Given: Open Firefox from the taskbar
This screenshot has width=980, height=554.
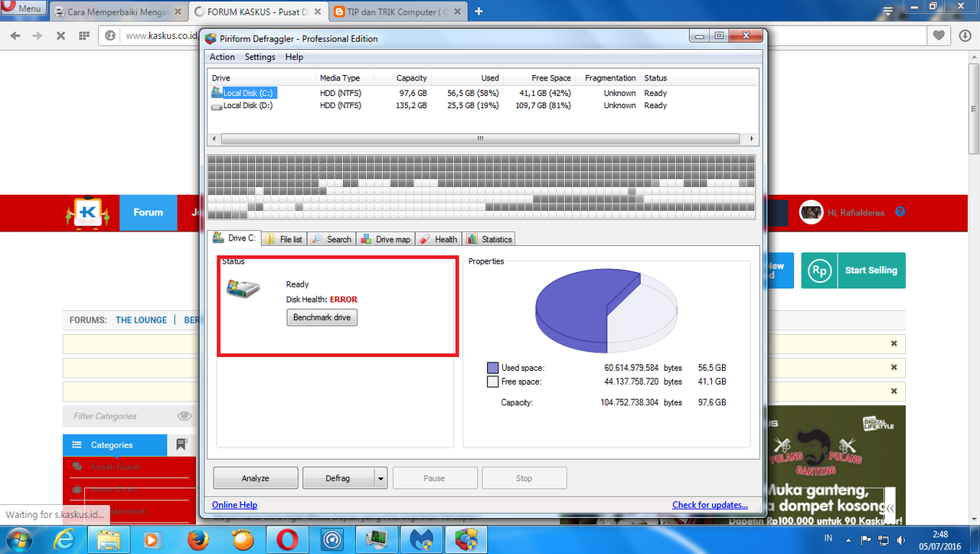Looking at the screenshot, I should [198, 539].
